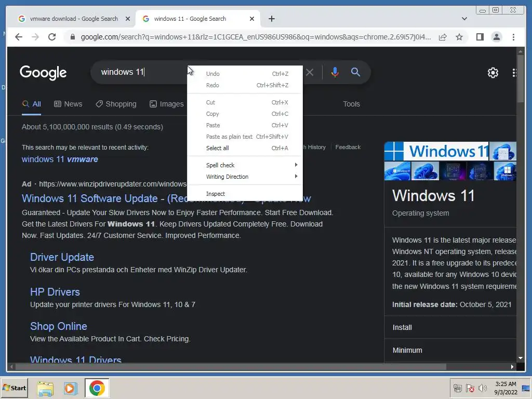This screenshot has width=532, height=399.
Task: Share this page using the share icon
Action: pyautogui.click(x=443, y=37)
